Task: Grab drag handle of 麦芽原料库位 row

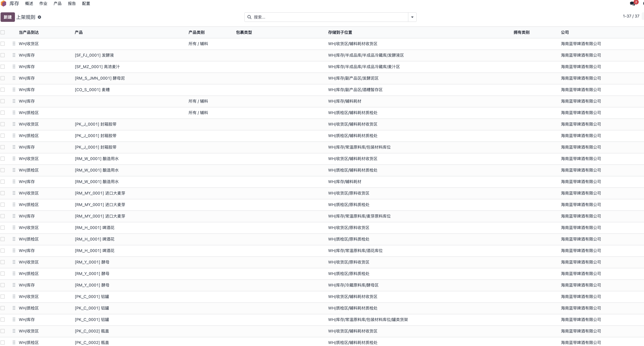Action: (x=14, y=216)
